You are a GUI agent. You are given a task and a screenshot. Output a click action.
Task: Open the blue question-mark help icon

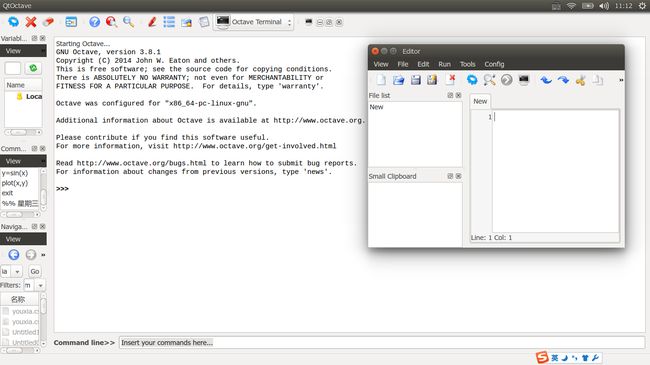pyautogui.click(x=95, y=22)
